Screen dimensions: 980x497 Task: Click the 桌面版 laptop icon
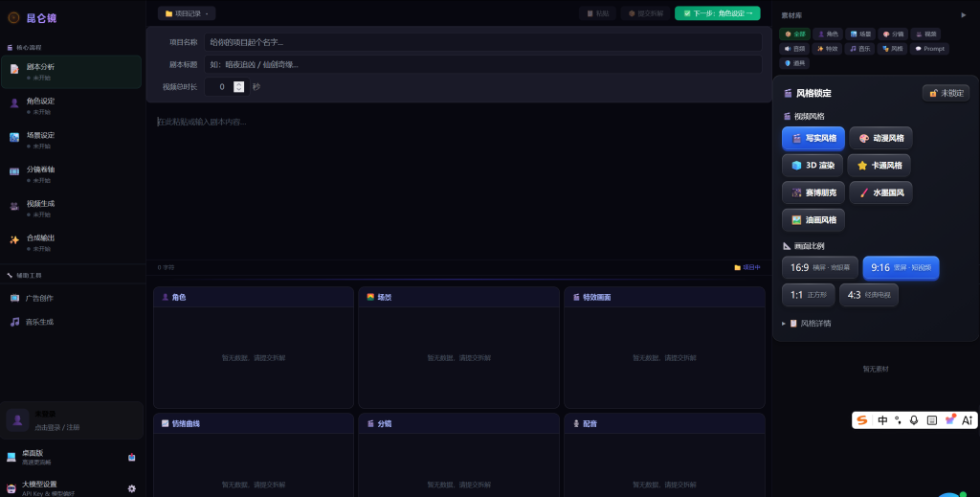pos(11,457)
